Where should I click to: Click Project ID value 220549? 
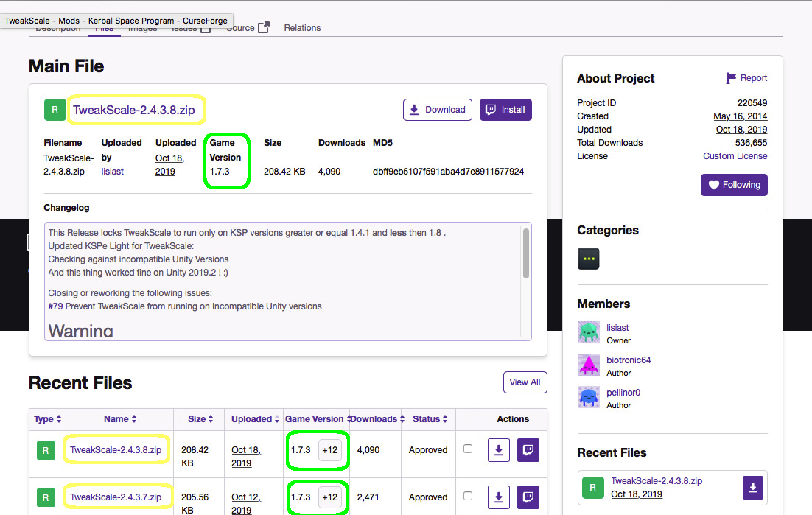tap(752, 103)
